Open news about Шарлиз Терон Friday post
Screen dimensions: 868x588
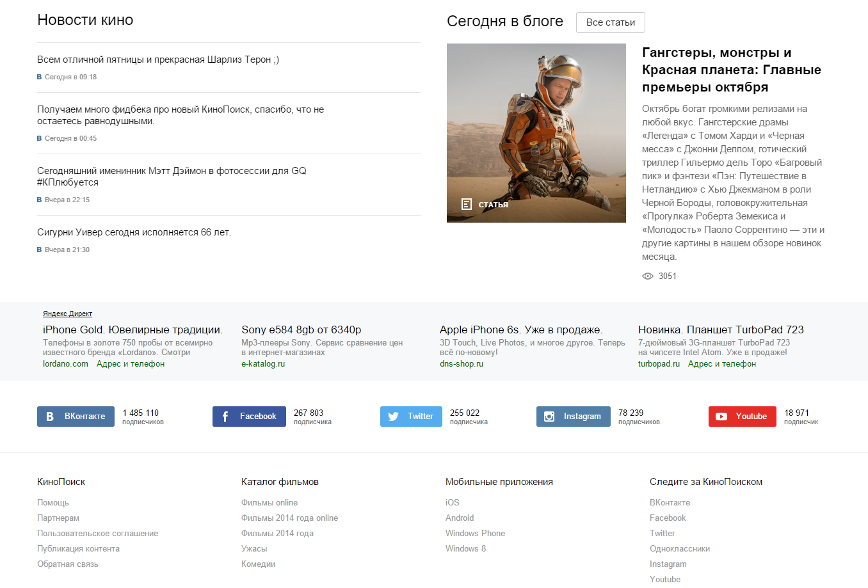point(158,60)
